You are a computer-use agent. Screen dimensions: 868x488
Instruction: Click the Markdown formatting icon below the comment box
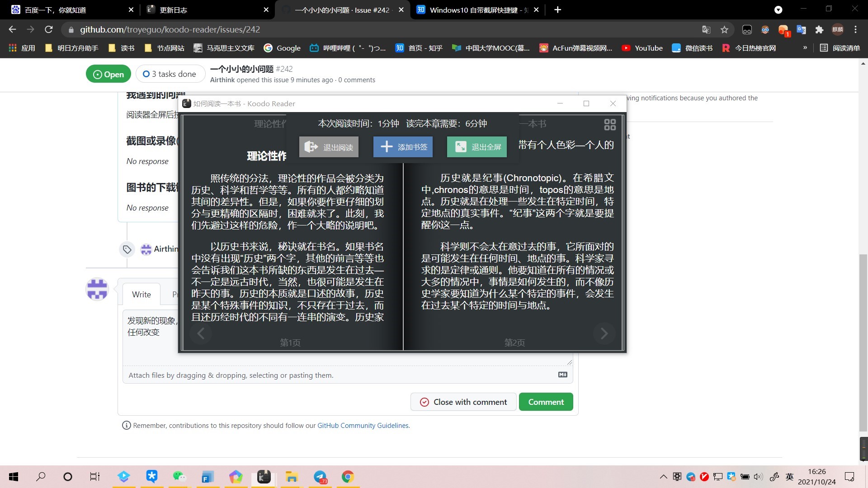pos(562,375)
